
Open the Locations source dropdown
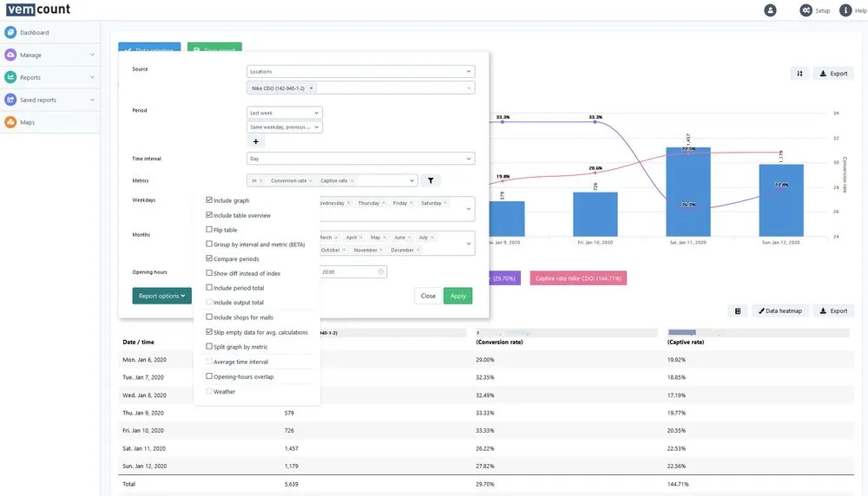click(x=360, y=71)
